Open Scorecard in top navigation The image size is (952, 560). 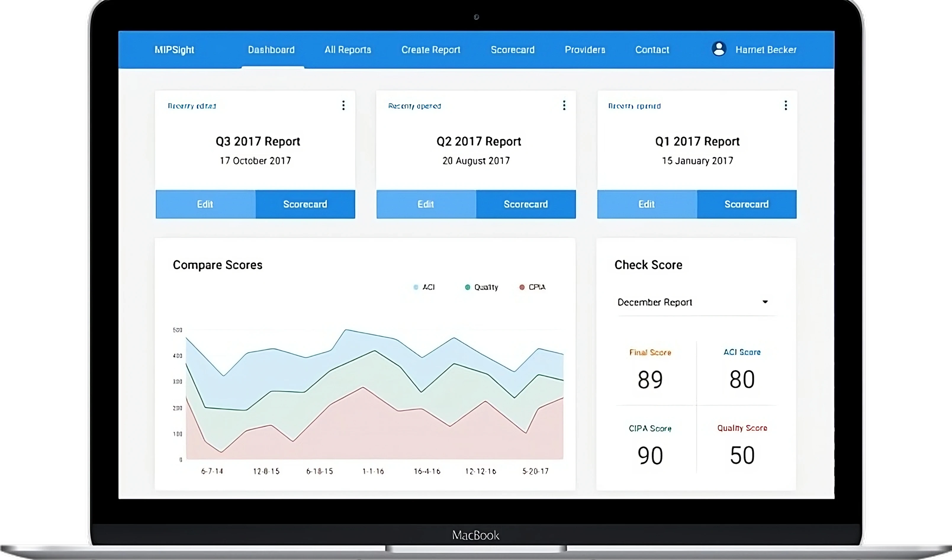[x=512, y=49]
